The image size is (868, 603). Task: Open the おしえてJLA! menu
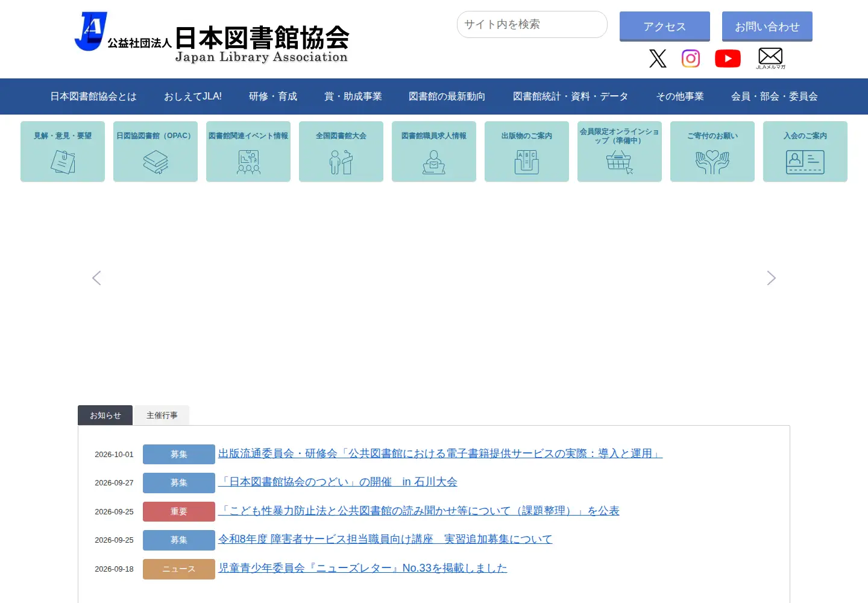[193, 96]
